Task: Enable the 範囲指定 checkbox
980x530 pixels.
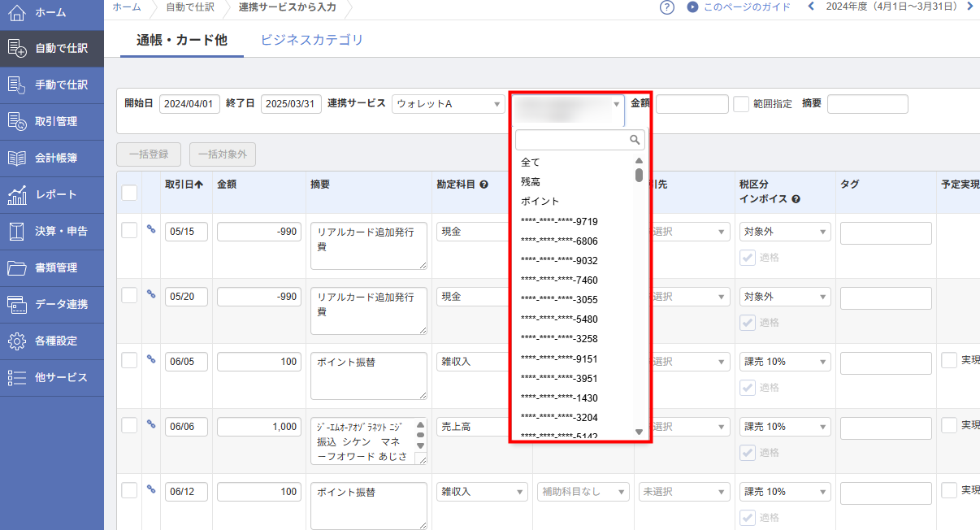Action: [741, 104]
